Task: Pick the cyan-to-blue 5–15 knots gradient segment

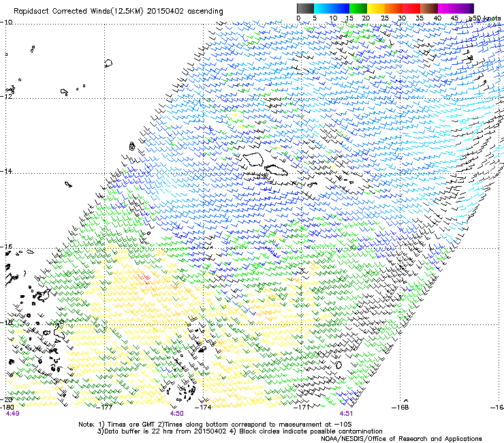Action: pos(332,8)
